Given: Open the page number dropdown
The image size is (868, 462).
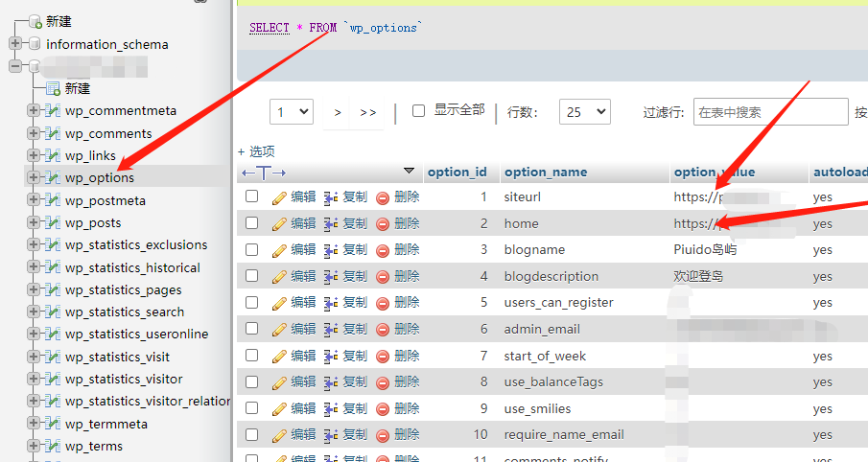Looking at the screenshot, I should (x=292, y=112).
